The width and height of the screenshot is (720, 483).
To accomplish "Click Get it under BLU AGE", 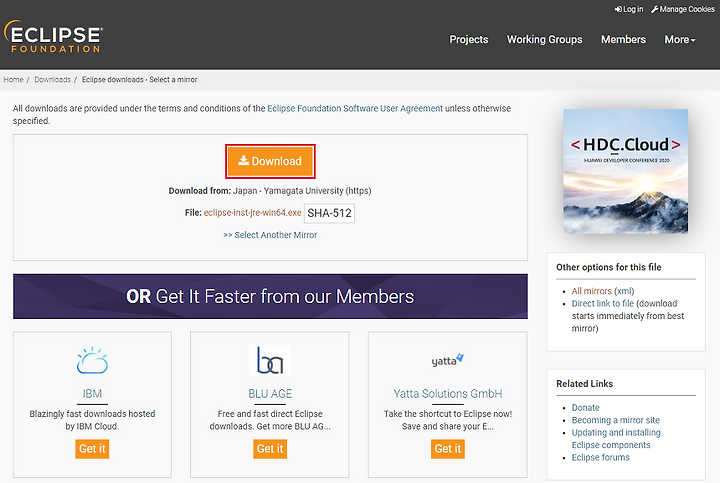I will [x=270, y=449].
